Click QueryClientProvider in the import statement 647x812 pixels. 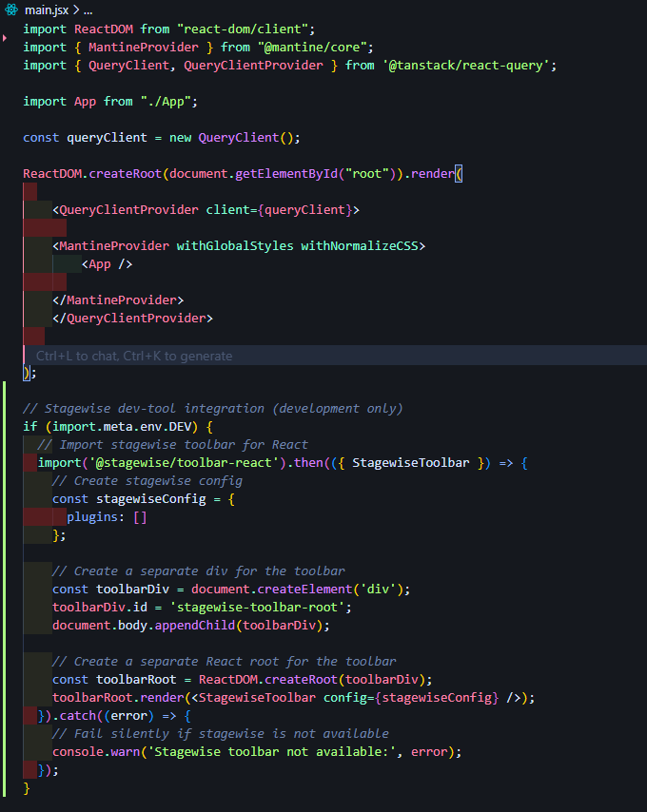coord(253,66)
